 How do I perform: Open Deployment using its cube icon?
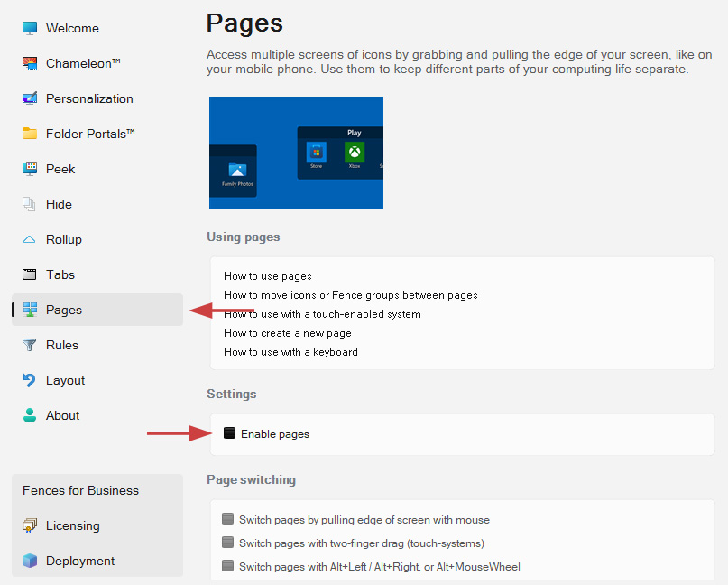point(30,561)
